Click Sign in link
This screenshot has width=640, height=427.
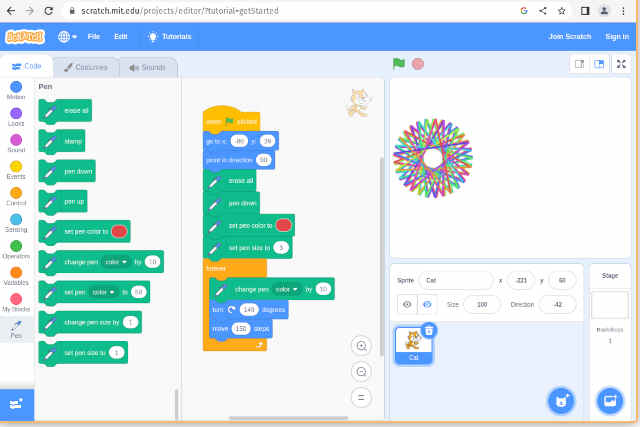point(617,37)
